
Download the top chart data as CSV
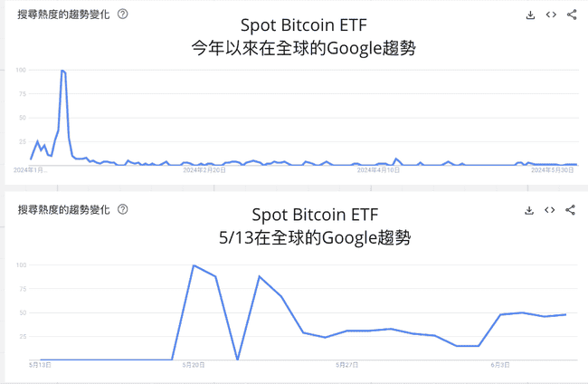530,15
